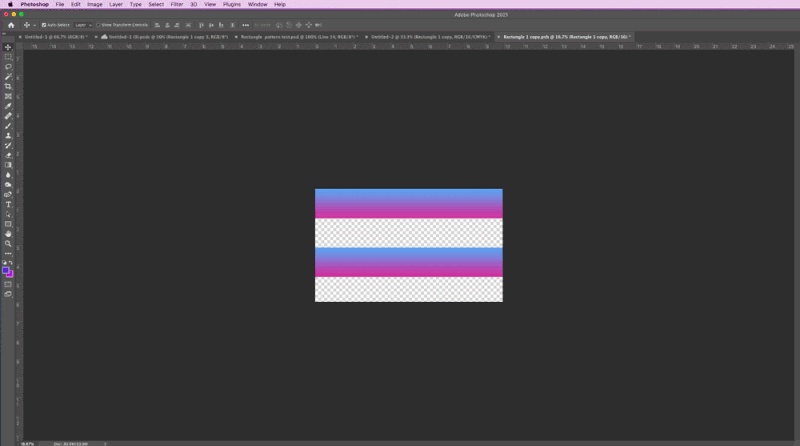The image size is (800, 446).
Task: Toggle Quick Mask mode
Action: click(x=8, y=284)
